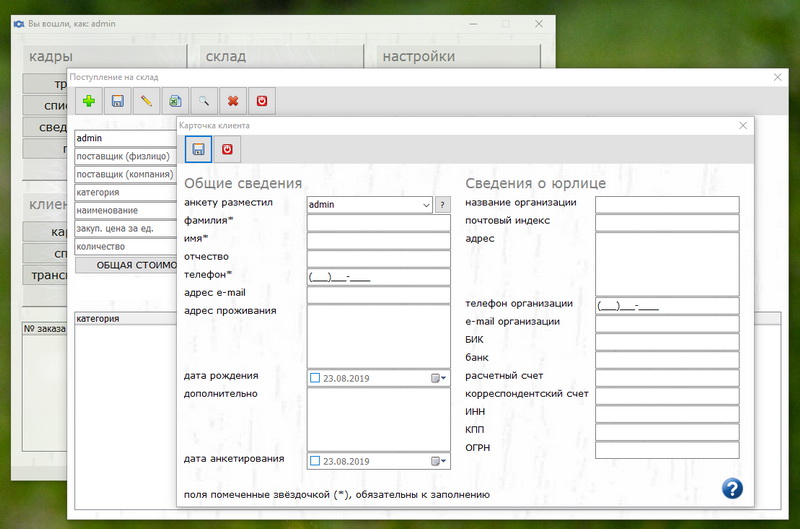Open дата анкетирования calendar dropdown
Image resolution: width=800 pixels, height=529 pixels.
pos(439,461)
